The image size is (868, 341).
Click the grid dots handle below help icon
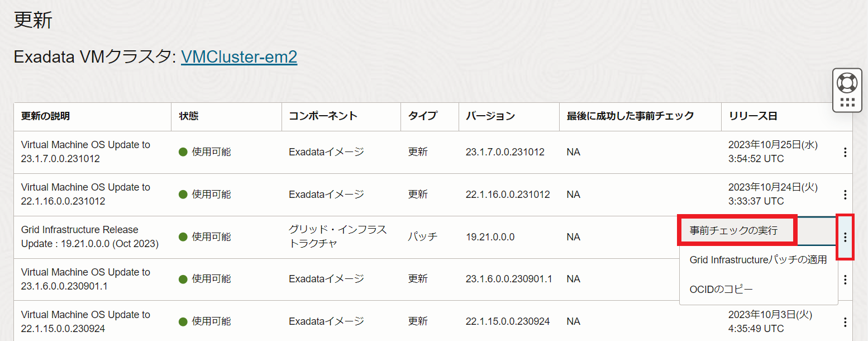click(847, 102)
